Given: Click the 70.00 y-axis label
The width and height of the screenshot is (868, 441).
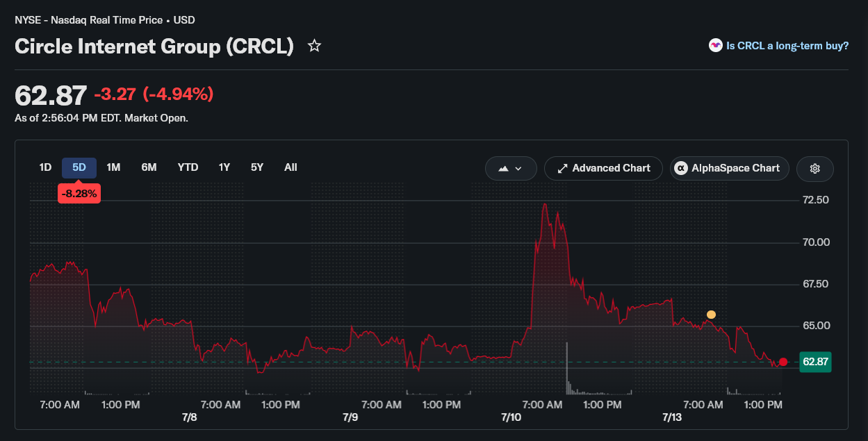Looking at the screenshot, I should (x=816, y=242).
